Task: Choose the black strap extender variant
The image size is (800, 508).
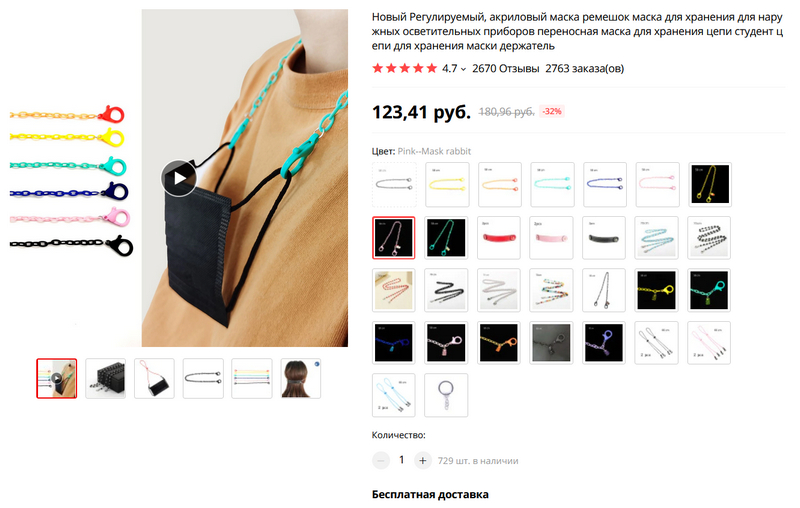Action: click(604, 238)
